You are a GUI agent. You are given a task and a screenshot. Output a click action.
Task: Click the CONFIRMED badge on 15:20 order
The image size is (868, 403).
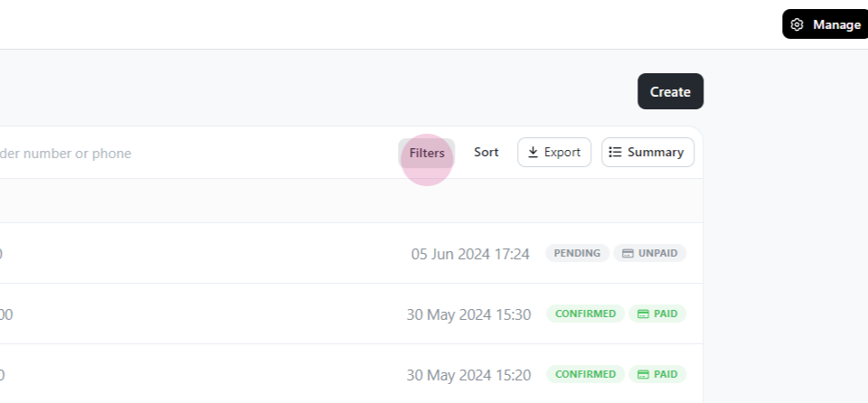click(586, 374)
